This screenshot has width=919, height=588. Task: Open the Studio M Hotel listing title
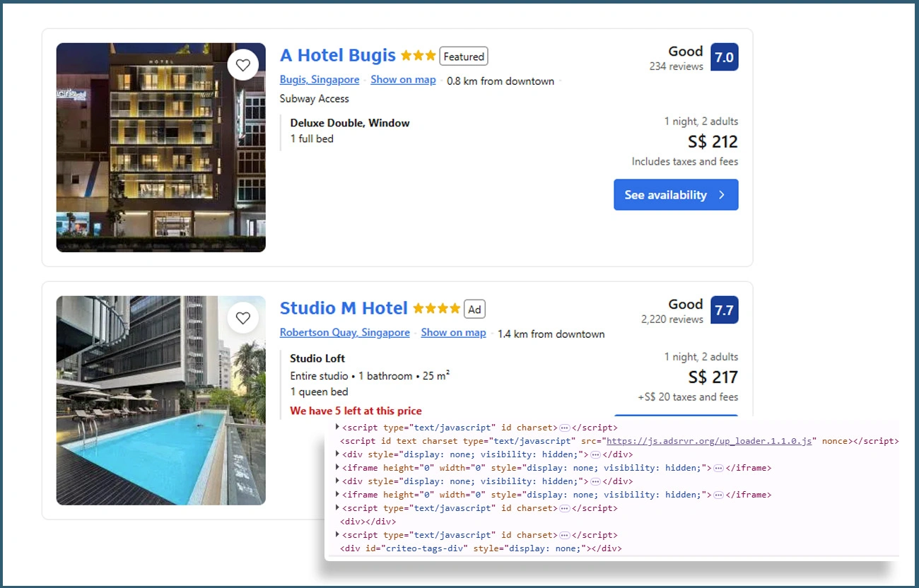click(344, 309)
